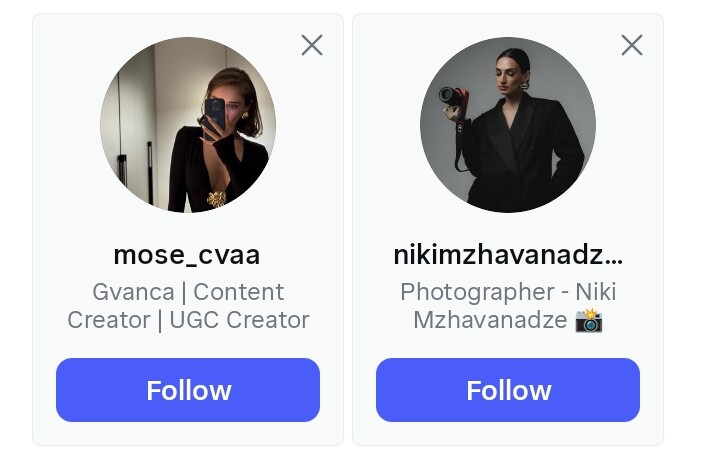Viewport: 720px width, 470px height.
Task: Dismiss the mose_cvaa suggestion card
Action: point(312,45)
